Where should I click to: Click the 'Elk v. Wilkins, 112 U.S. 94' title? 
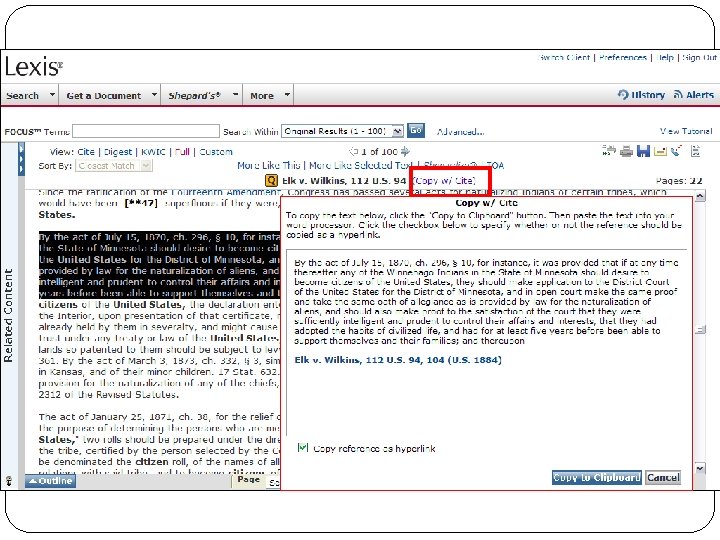click(344, 181)
